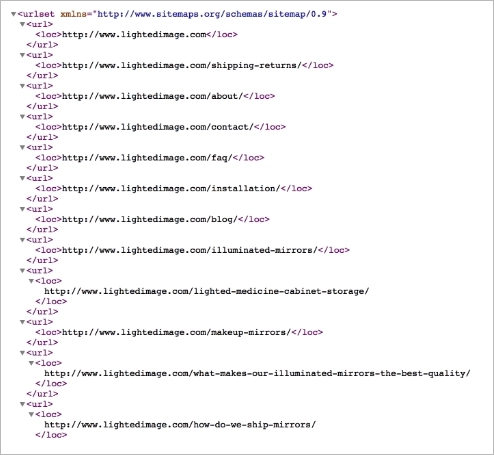Collapse the loc node holding lighted-medicine-cabinet-storage
Viewport: 494px width, 455px height.
[x=31, y=281]
